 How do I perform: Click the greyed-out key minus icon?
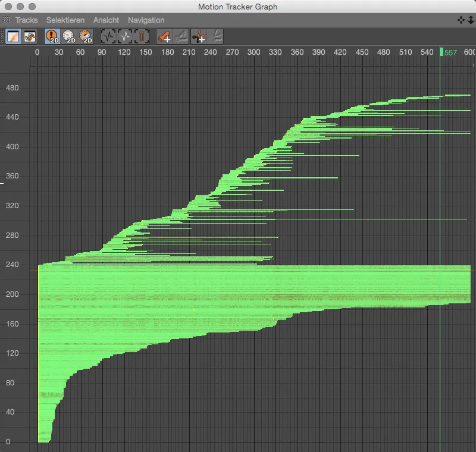tap(181, 37)
